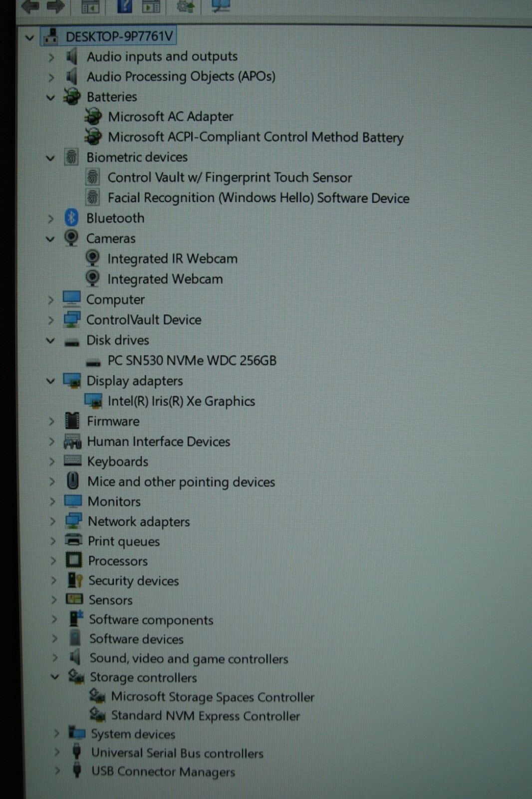This screenshot has width=532, height=799.
Task: Click the Display adapters category icon
Action: click(72, 381)
